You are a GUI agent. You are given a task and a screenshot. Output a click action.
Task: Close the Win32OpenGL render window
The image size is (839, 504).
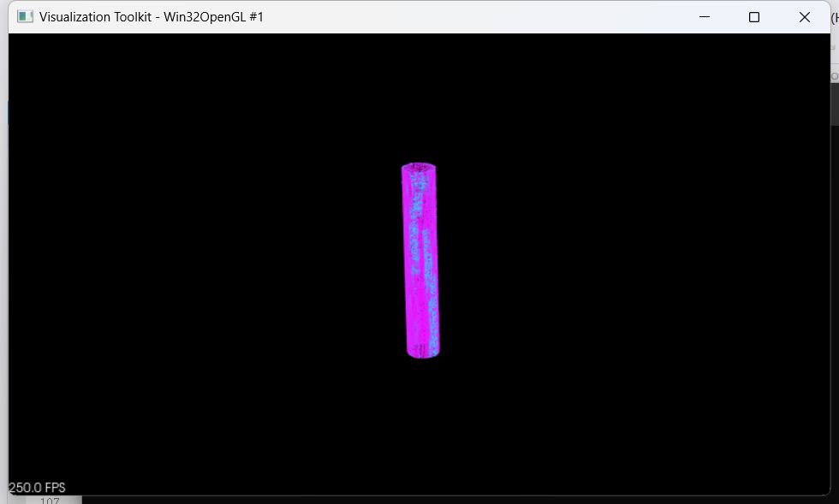coord(804,17)
